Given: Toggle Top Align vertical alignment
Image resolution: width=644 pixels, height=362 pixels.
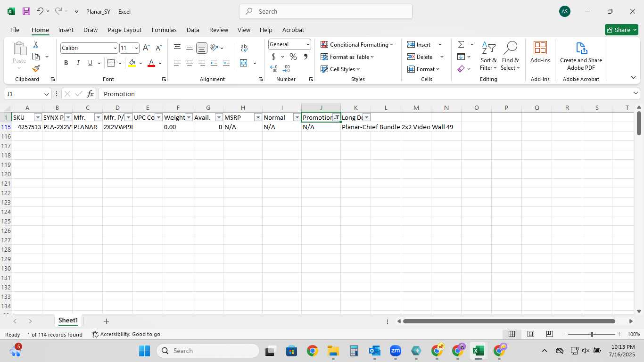Looking at the screenshot, I should [x=177, y=48].
